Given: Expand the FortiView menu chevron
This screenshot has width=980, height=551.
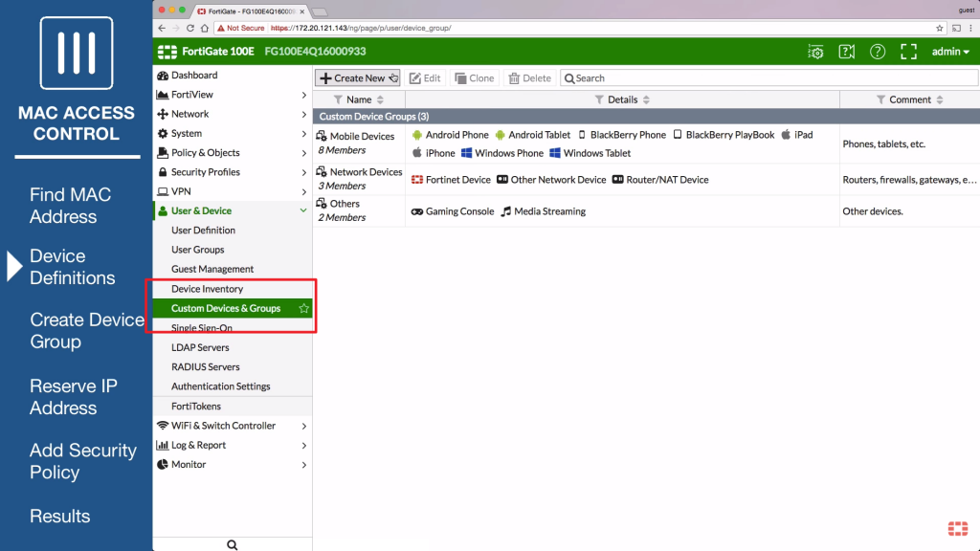Looking at the screenshot, I should (303, 95).
